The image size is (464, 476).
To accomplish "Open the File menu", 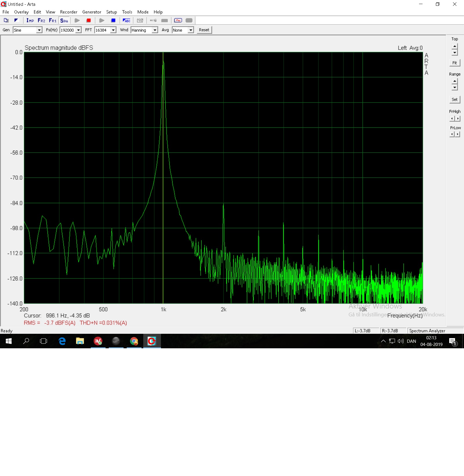I will click(x=6, y=12).
